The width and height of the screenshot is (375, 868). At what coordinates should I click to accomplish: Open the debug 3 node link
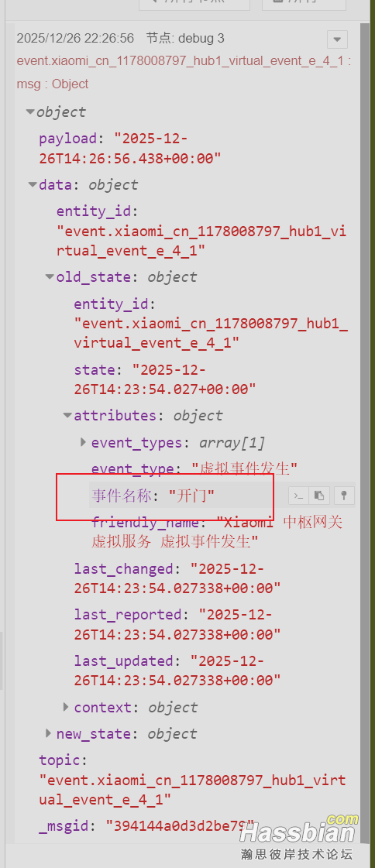click(x=185, y=38)
